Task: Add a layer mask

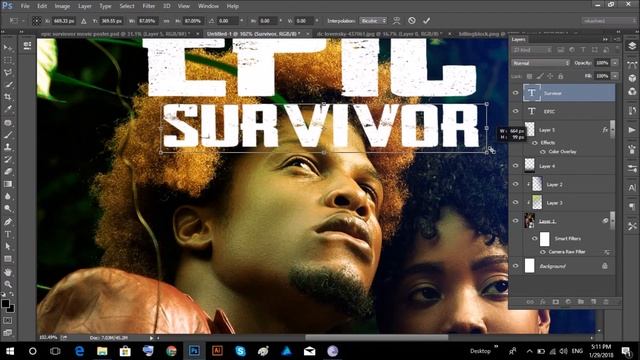Action: (556, 302)
